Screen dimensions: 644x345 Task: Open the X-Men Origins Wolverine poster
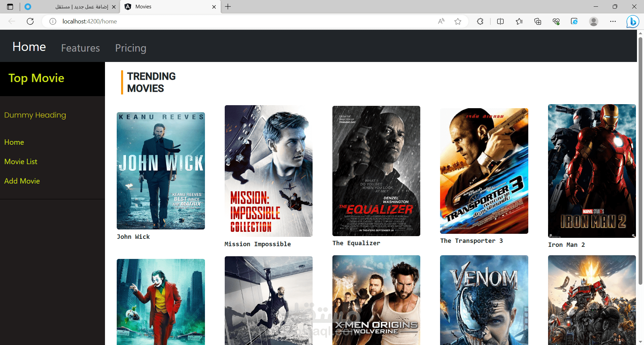click(x=376, y=300)
